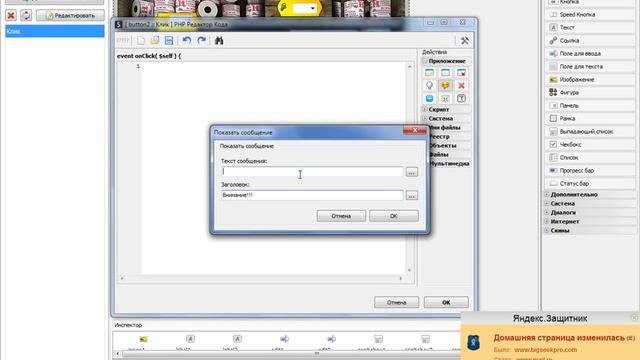Expand Интернет components group
The width and height of the screenshot is (640, 360).
pos(547,222)
